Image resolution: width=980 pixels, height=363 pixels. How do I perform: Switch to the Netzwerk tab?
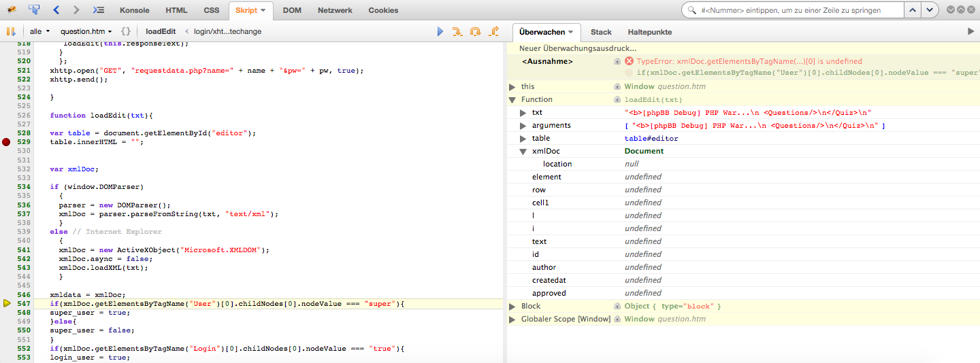click(335, 10)
